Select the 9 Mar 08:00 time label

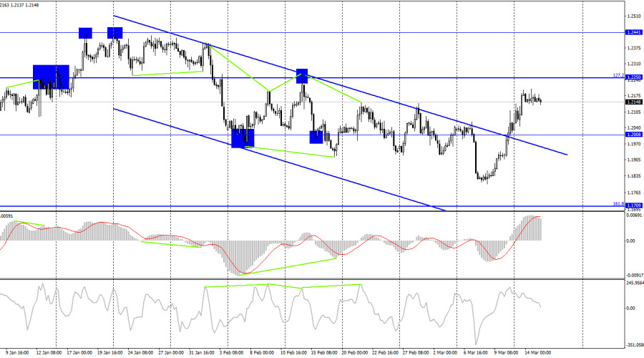[x=506, y=353]
